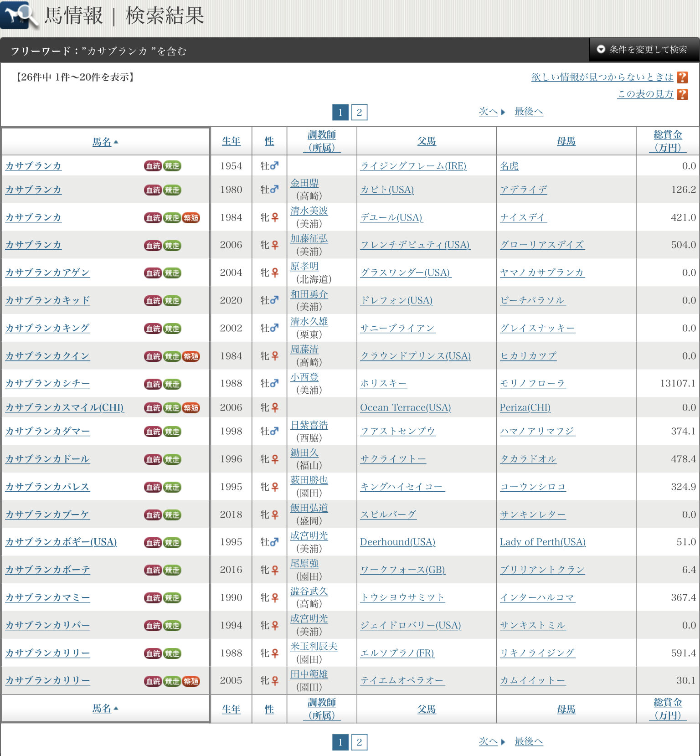Screen dimensions: 700x756
Task: Click the horse search logo icon
Action: [x=19, y=15]
